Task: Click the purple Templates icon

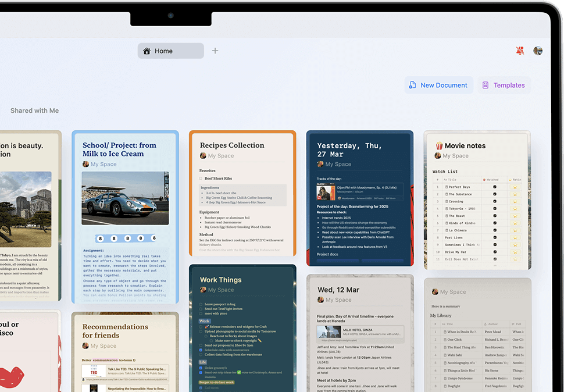Action: [485, 85]
